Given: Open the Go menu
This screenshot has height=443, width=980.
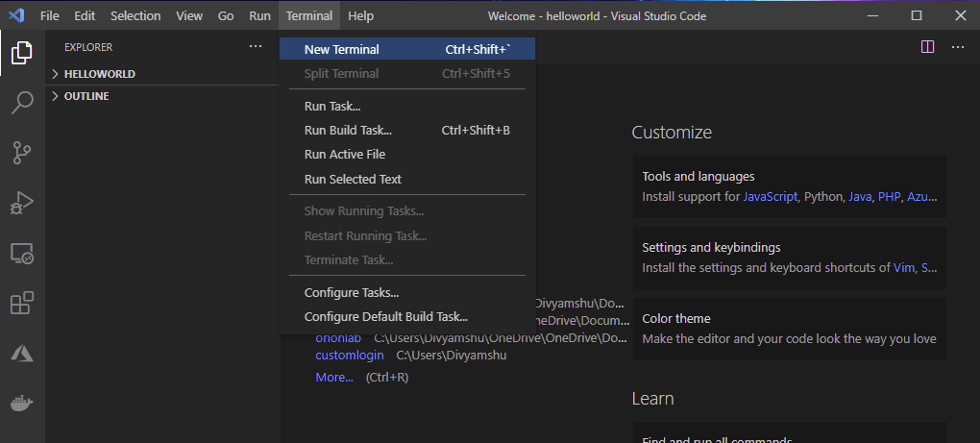Looking at the screenshot, I should click(226, 15).
